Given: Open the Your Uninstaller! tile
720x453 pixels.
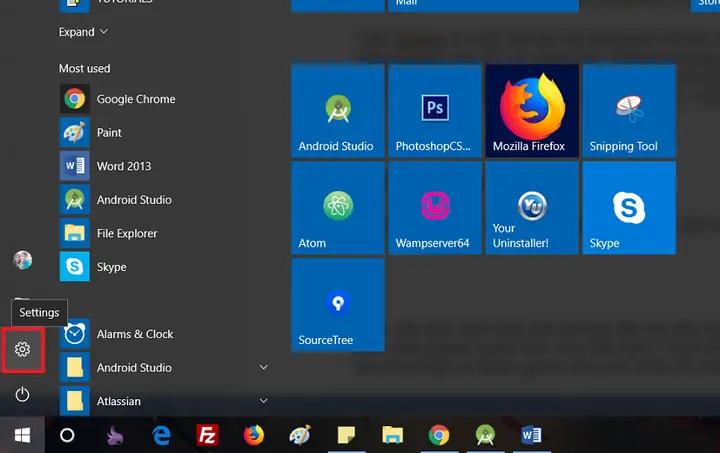Looking at the screenshot, I should point(532,208).
